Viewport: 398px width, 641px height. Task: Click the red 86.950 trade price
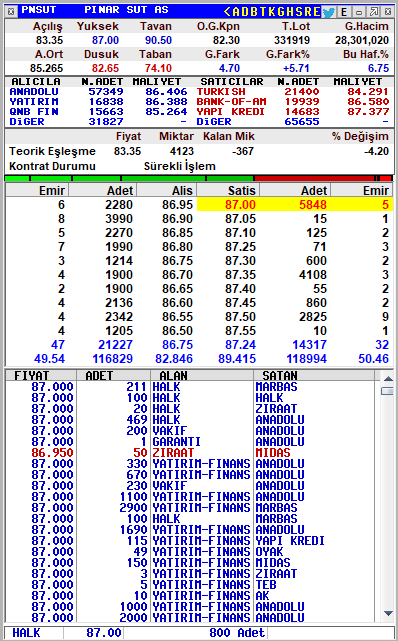pos(53,453)
